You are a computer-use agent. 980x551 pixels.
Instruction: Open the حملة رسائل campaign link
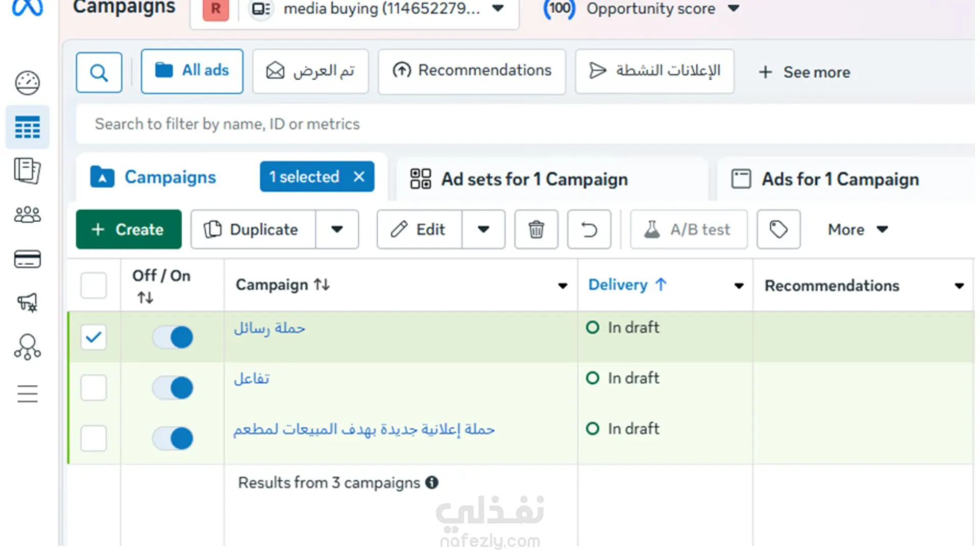point(269,328)
